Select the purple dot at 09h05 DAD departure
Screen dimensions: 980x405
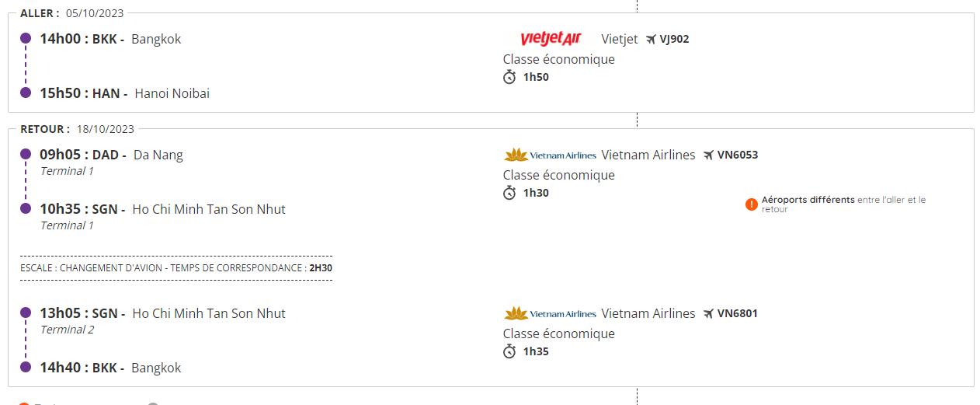click(26, 154)
